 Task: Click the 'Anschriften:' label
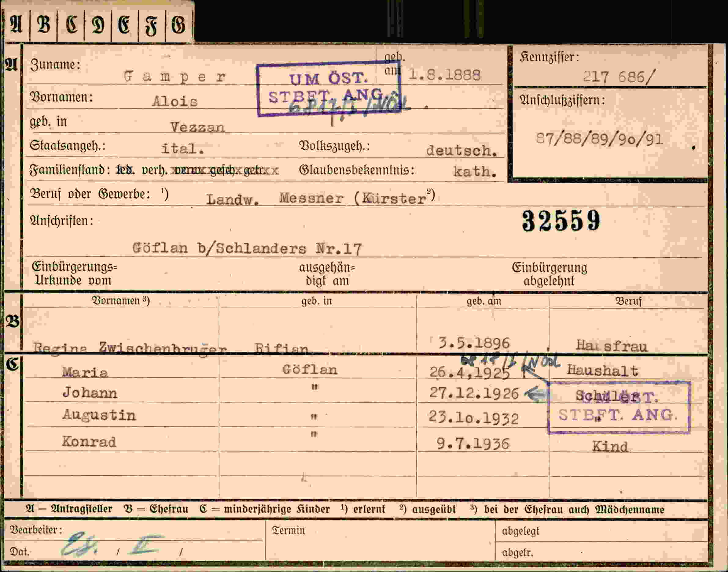(61, 221)
